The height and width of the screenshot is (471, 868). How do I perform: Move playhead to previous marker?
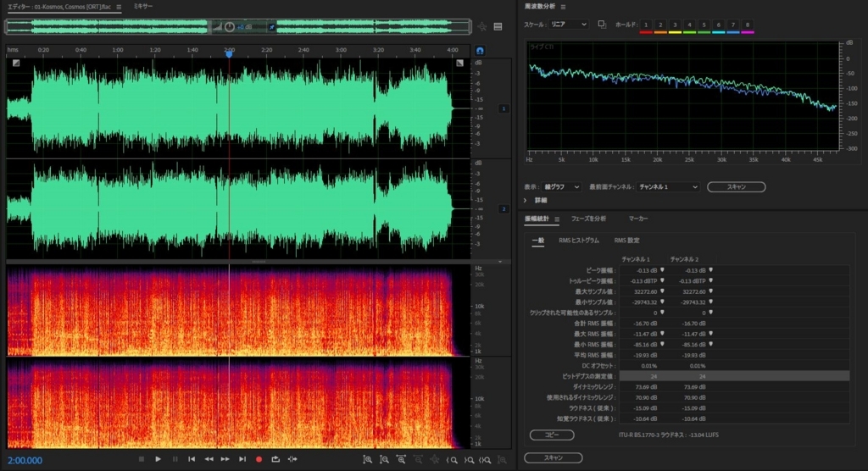click(x=192, y=459)
